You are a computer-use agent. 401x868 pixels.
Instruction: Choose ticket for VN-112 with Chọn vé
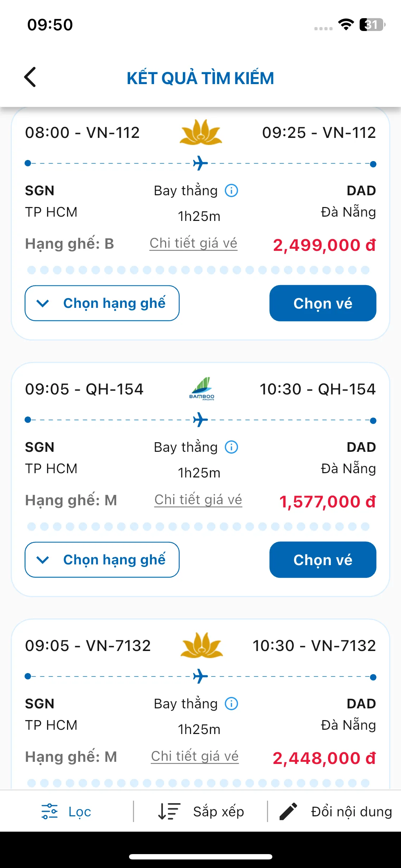(x=323, y=303)
